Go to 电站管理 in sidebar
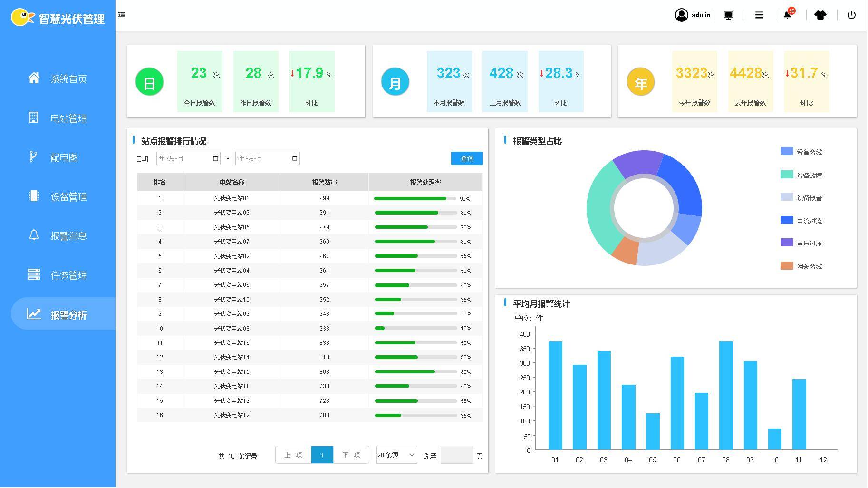 point(68,118)
